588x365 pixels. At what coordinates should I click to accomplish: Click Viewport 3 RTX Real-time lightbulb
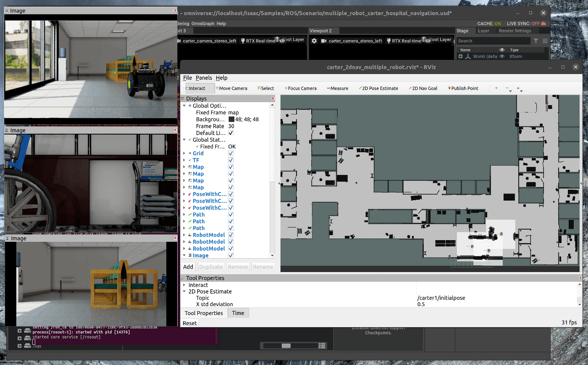tap(243, 41)
